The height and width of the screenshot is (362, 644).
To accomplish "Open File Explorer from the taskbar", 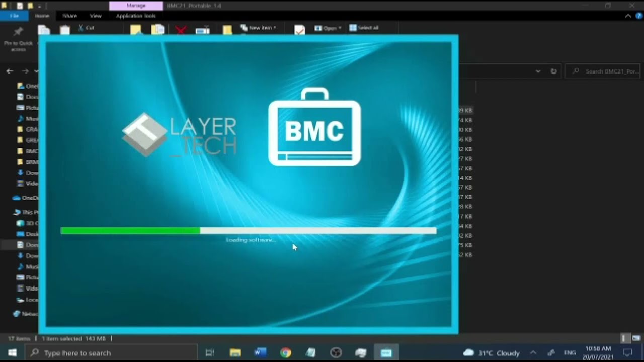I will pos(235,353).
